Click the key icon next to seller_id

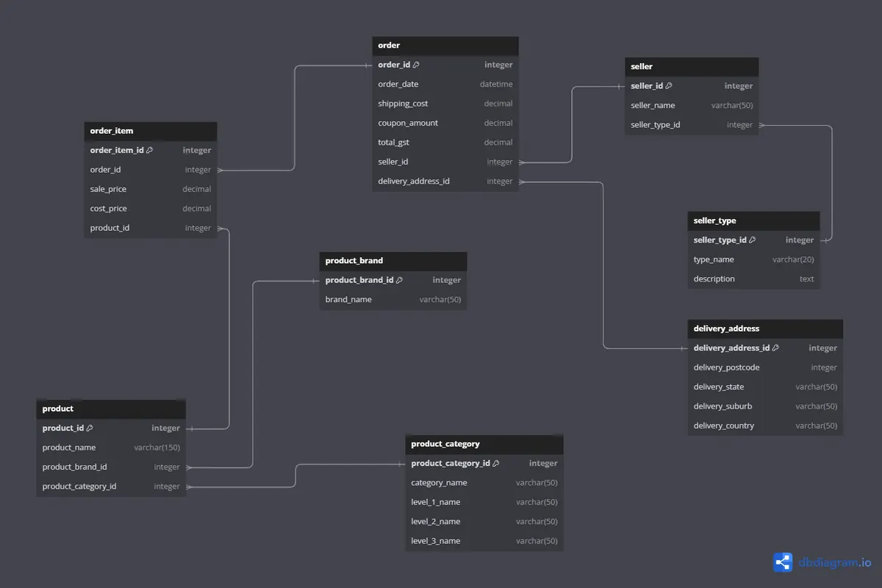tap(669, 86)
